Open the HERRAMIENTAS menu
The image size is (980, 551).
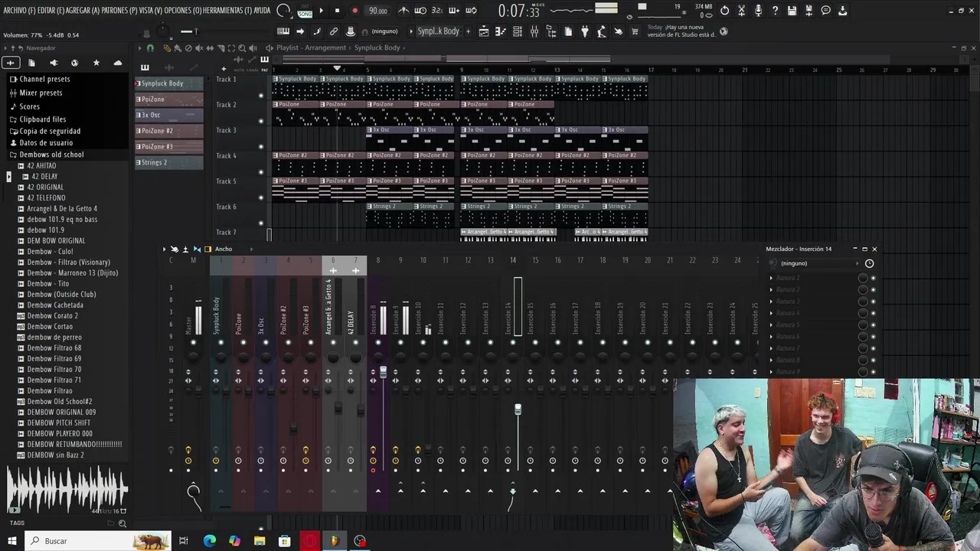point(227,11)
